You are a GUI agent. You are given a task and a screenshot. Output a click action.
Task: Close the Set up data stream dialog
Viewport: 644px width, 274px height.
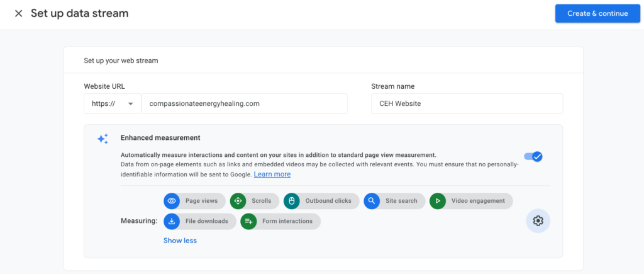point(18,13)
